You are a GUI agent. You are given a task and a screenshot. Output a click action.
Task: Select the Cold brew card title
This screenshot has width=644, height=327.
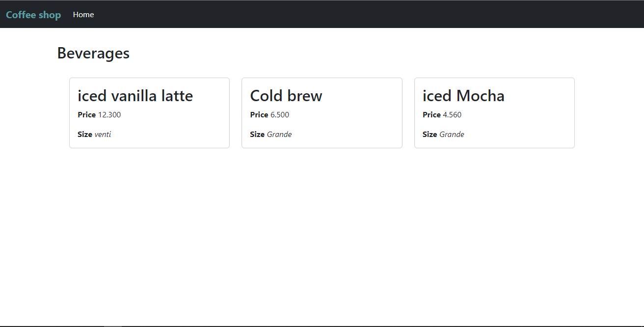tap(286, 96)
